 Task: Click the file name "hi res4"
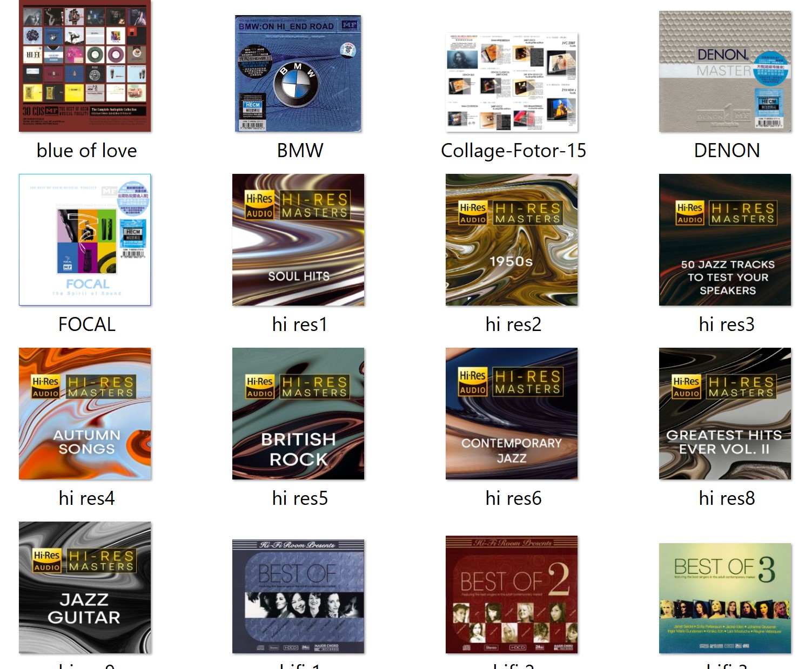coord(86,498)
